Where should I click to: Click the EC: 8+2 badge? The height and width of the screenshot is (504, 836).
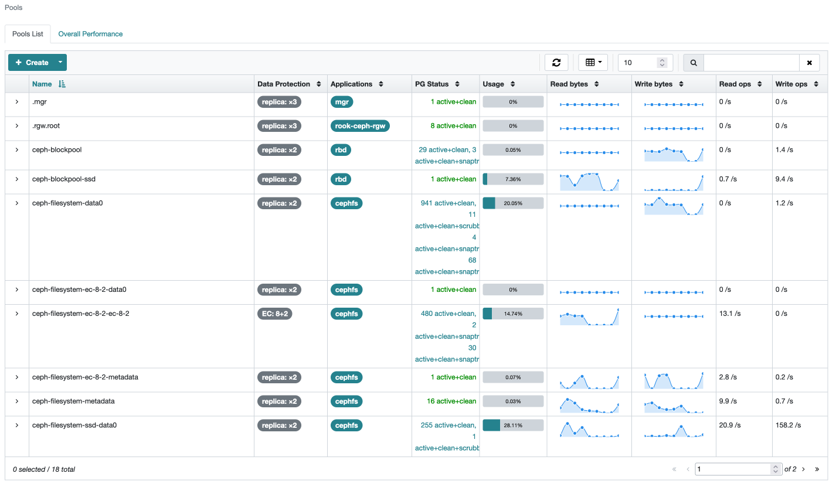(x=275, y=314)
